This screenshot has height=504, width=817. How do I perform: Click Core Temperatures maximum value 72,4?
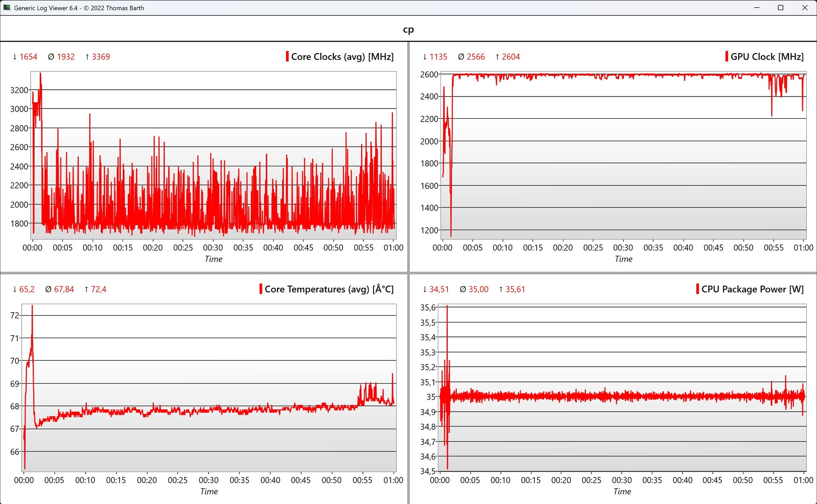(x=98, y=289)
